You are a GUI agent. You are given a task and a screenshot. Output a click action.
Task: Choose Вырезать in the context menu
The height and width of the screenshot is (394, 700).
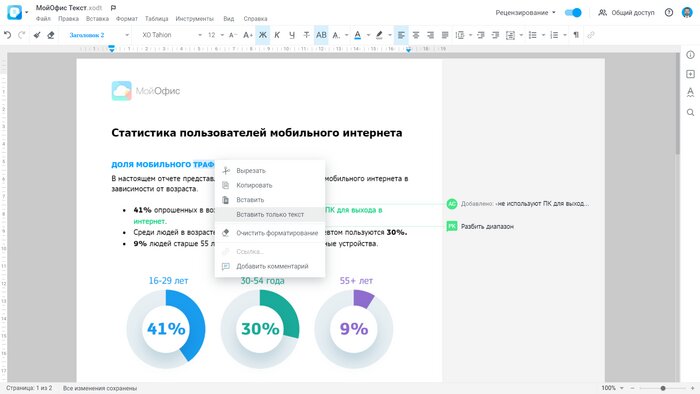click(x=270, y=170)
